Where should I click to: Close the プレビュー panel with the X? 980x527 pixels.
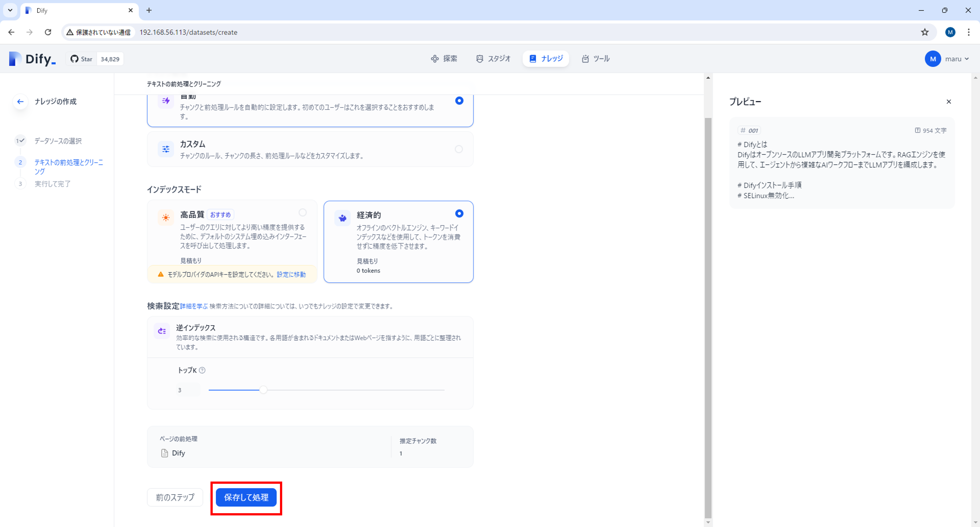click(948, 102)
